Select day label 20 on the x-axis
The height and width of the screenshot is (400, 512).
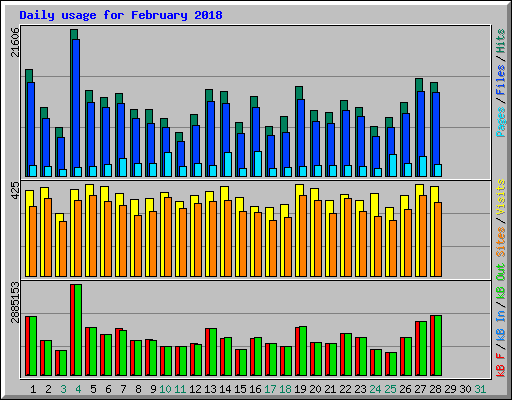coord(315,389)
